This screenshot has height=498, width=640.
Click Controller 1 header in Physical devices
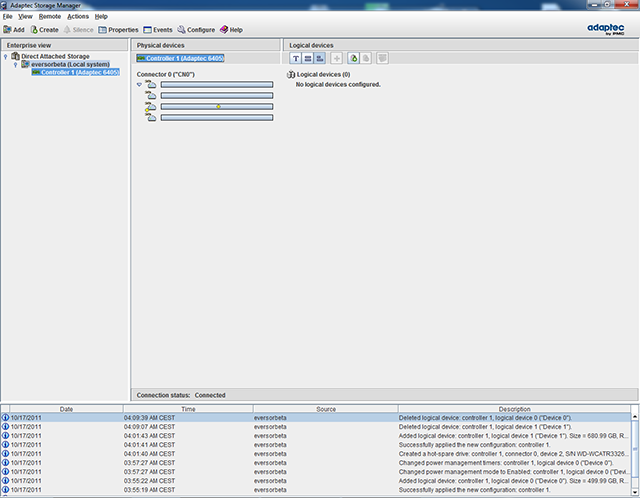point(180,58)
